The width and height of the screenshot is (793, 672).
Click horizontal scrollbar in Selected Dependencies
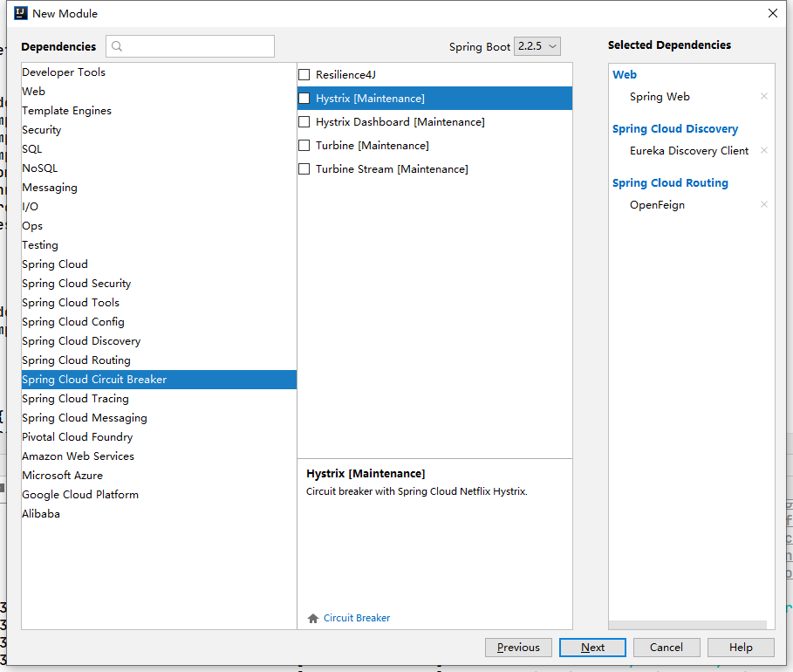(687, 625)
